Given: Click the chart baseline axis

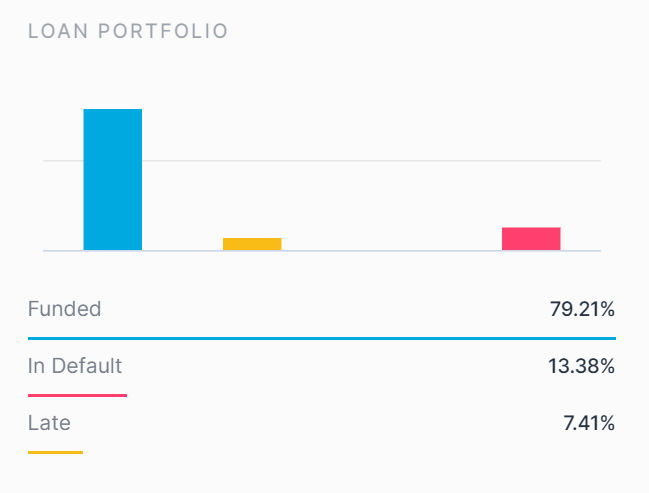Looking at the screenshot, I should [322, 251].
